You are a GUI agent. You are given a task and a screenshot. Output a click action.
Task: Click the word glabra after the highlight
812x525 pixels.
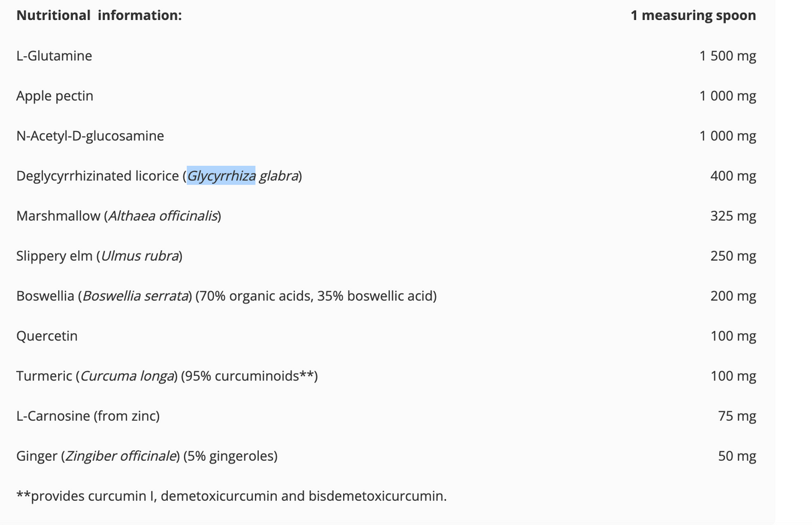click(278, 176)
